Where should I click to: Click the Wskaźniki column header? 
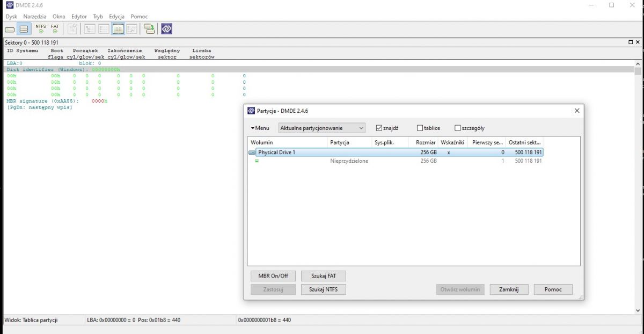pos(452,143)
